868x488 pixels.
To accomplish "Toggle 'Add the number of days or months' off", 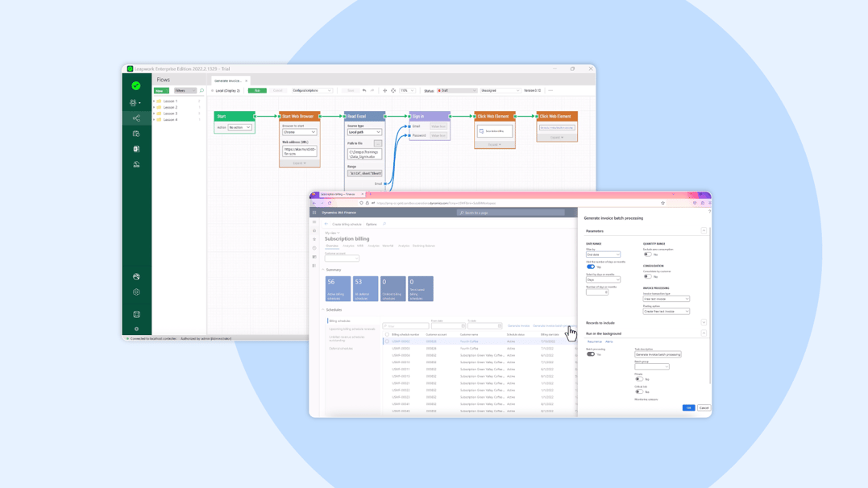I will (591, 267).
